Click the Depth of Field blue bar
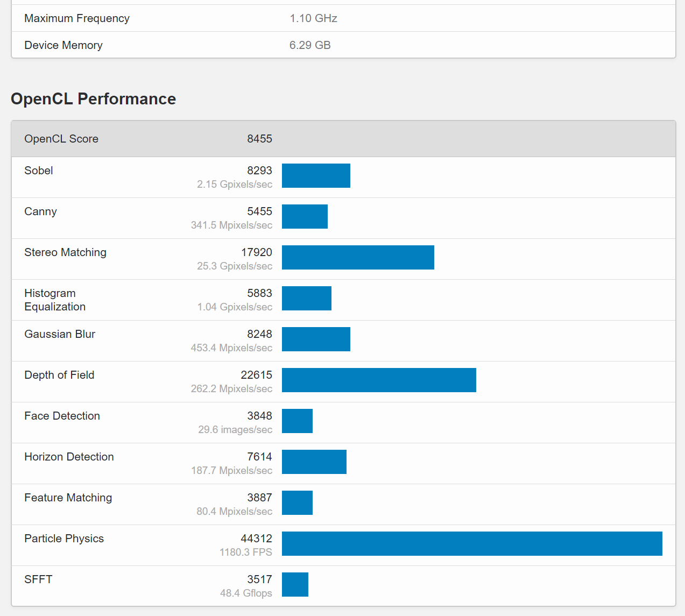This screenshot has width=685, height=616. tap(379, 380)
